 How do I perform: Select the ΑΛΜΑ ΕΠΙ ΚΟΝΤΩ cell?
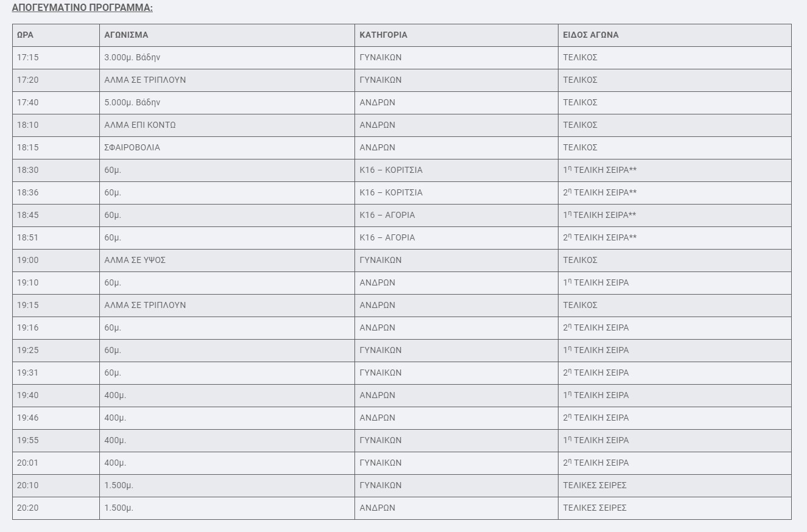click(140, 125)
